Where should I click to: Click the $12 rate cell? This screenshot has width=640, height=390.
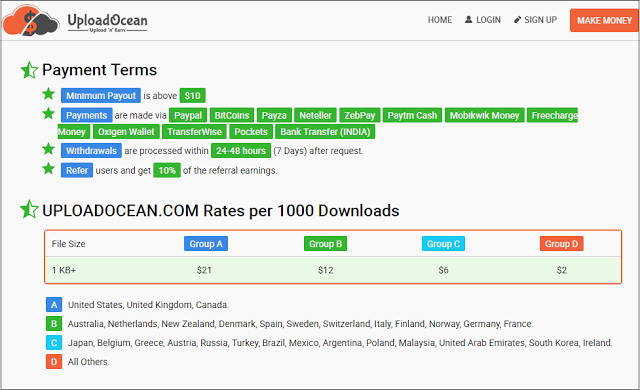(x=326, y=270)
